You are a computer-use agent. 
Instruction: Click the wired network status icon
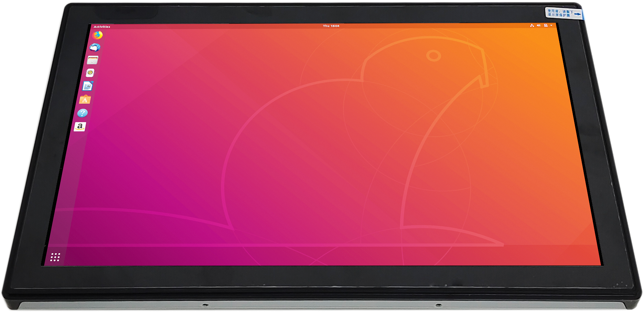click(x=532, y=25)
